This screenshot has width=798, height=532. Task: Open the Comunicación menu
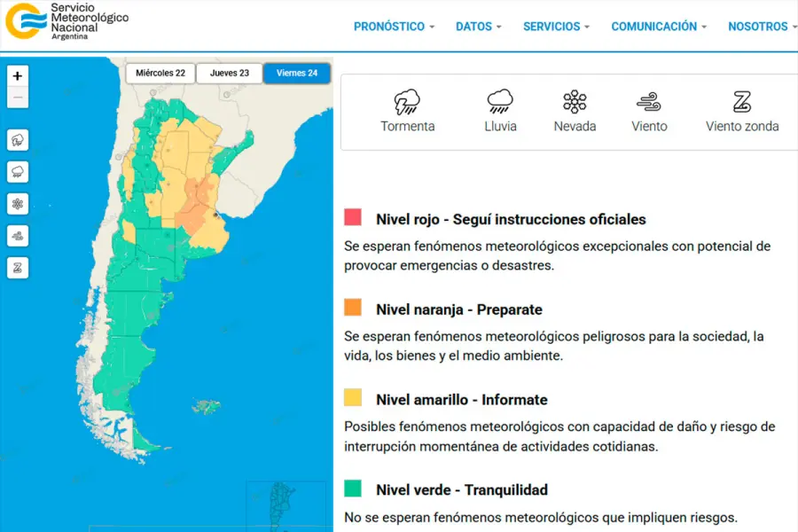659,27
